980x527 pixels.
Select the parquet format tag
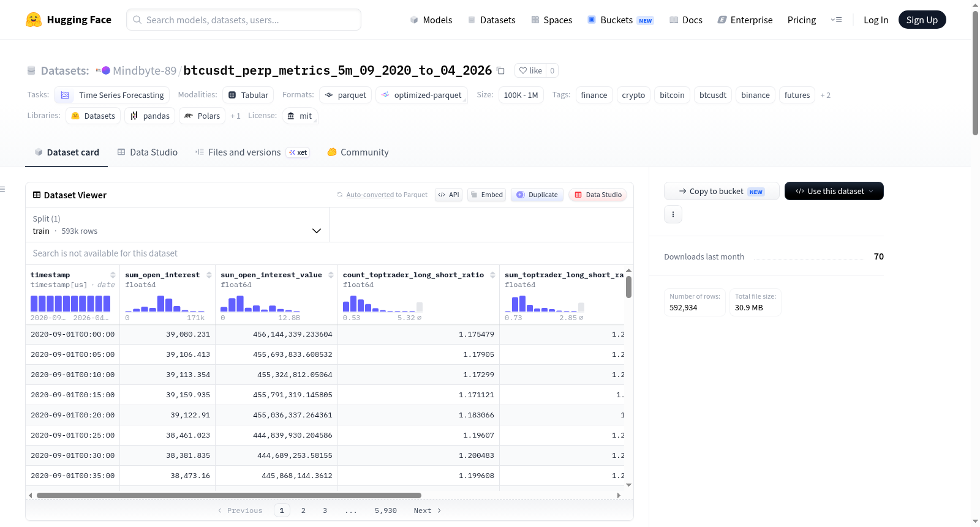345,95
